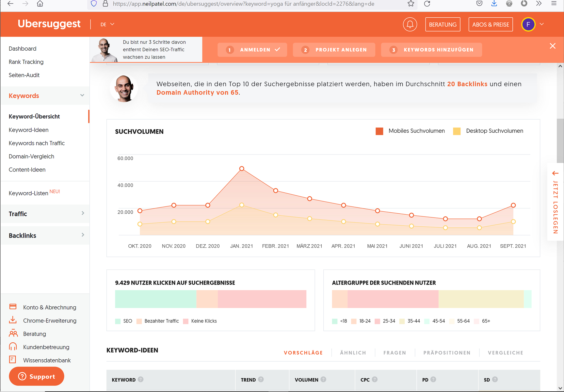
Task: Click the round extension icon next to gear
Action: [524, 4]
